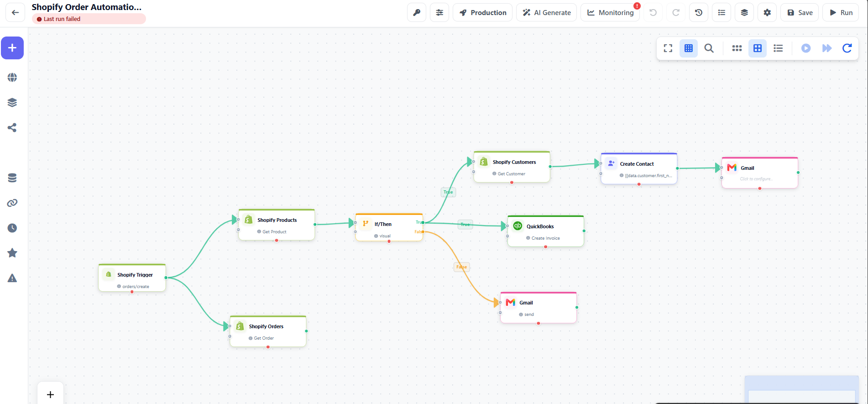This screenshot has width=868, height=404.
Task: Open the sliders settings icon in the header
Action: click(x=439, y=12)
